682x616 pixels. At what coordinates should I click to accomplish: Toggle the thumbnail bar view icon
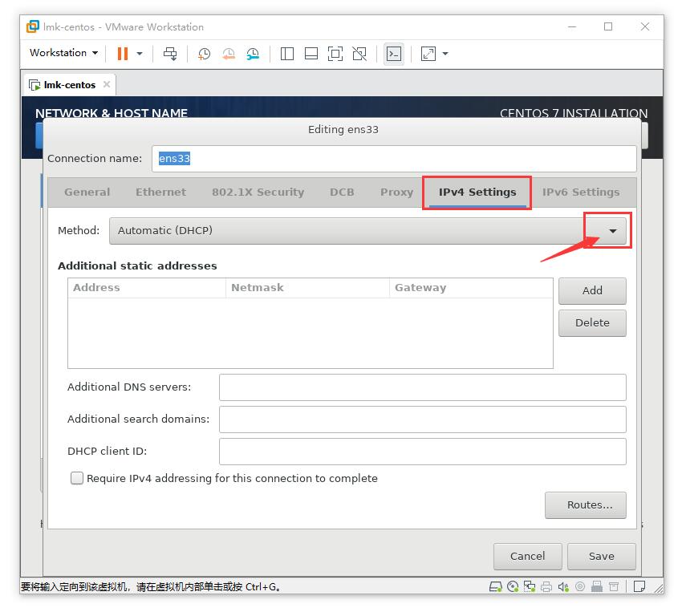point(311,54)
